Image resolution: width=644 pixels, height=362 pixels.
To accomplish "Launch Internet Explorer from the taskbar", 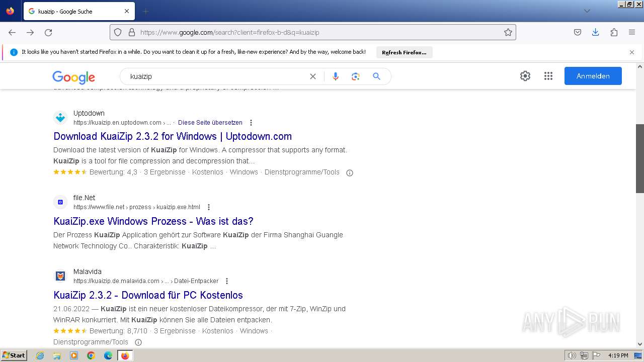I will tap(40, 355).
